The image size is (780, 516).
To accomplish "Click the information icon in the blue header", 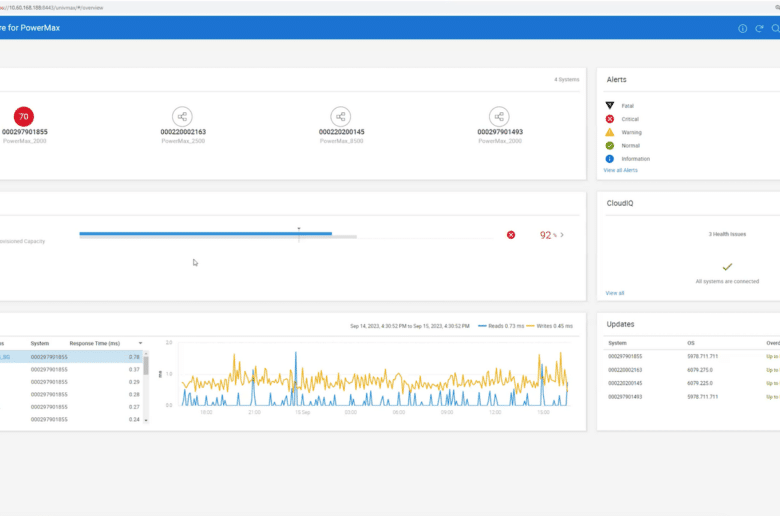I will click(742, 28).
